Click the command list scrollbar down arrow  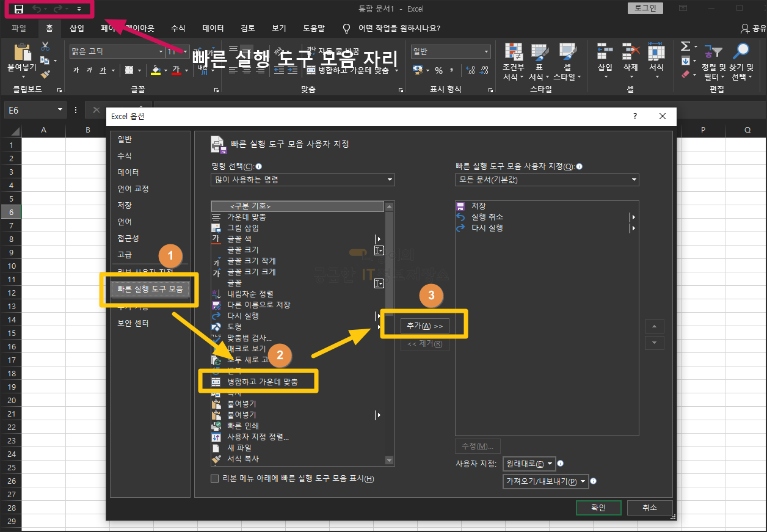(390, 461)
